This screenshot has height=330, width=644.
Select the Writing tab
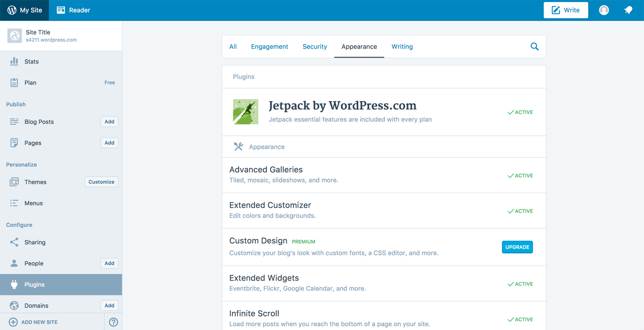click(x=402, y=46)
